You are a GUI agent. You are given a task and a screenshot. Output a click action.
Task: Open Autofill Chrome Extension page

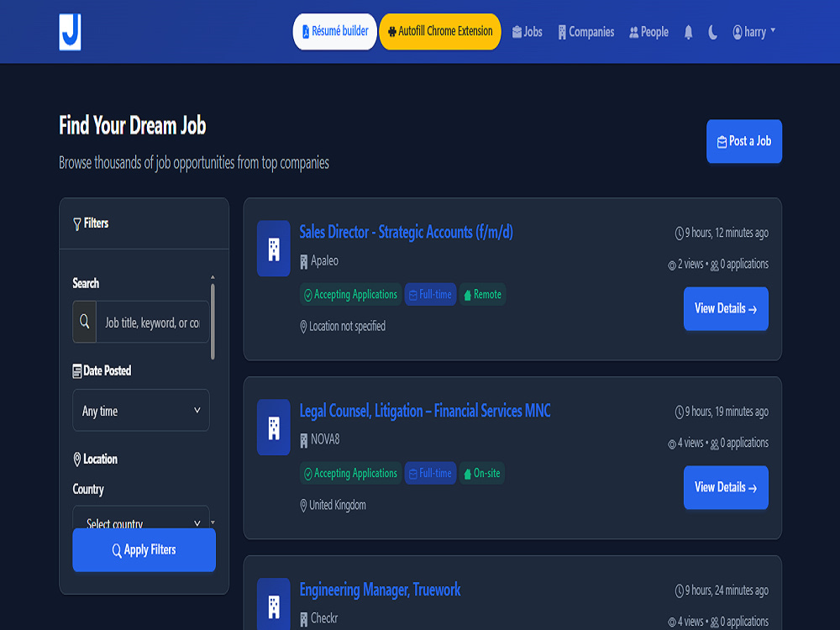click(440, 32)
